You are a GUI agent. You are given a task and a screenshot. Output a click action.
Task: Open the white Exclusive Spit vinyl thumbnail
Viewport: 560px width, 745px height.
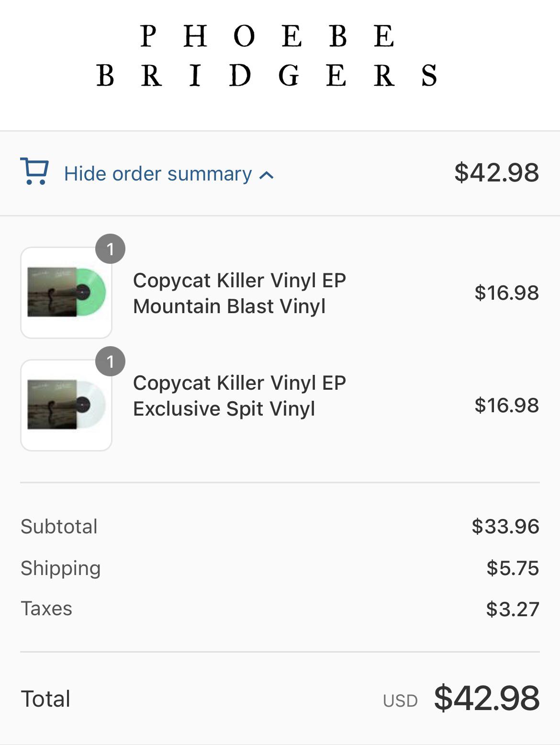point(66,405)
